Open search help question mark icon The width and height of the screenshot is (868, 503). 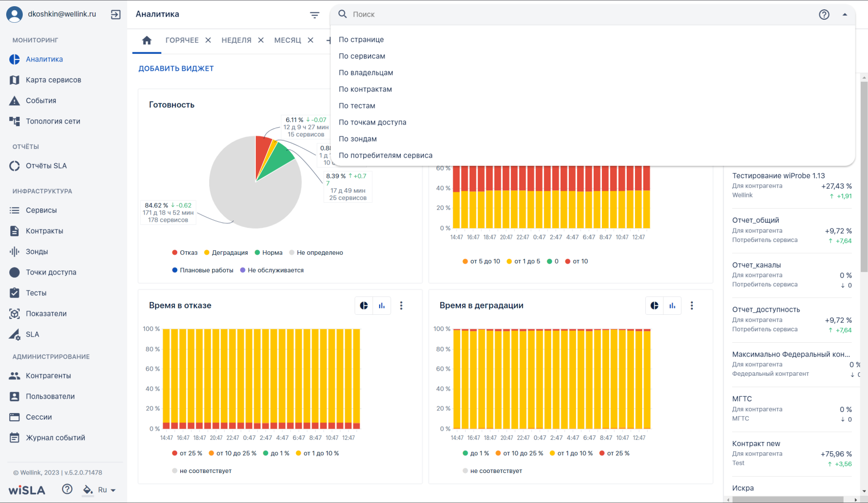[x=824, y=14]
